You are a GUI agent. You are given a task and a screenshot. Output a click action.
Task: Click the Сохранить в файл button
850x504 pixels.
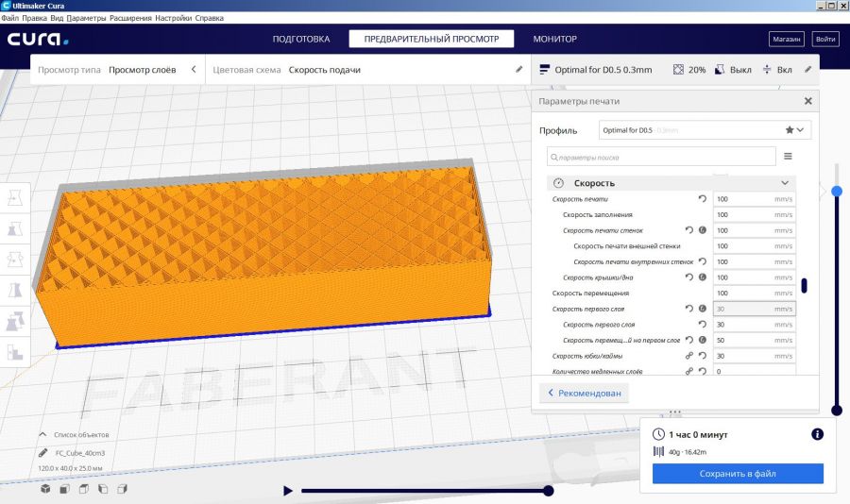pos(738,474)
